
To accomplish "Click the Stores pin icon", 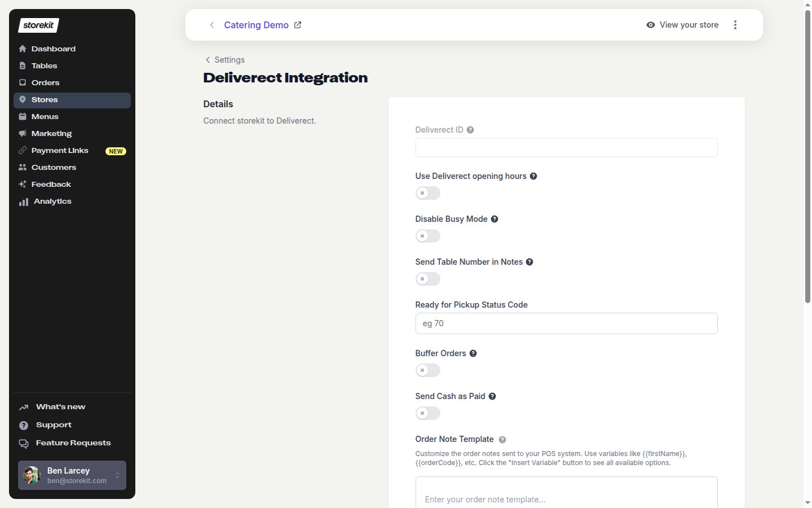I will pos(23,100).
